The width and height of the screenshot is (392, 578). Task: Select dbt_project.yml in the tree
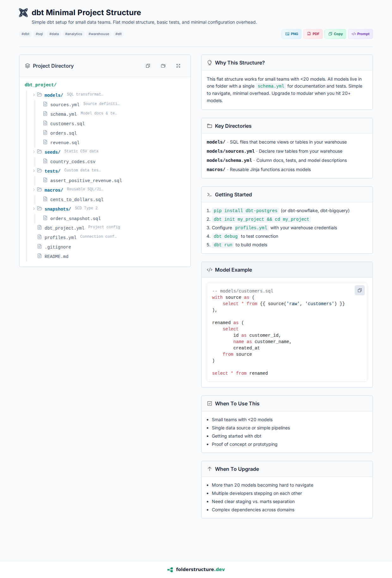coord(64,228)
